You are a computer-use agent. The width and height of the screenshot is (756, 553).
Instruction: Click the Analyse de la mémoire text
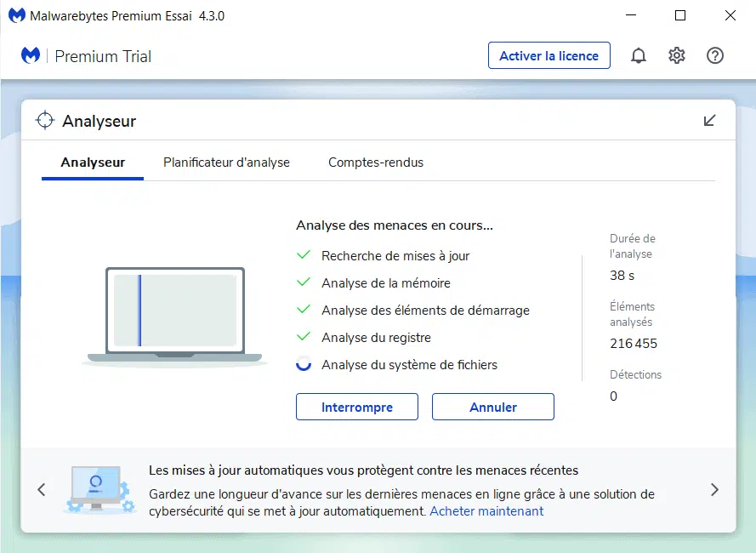pyautogui.click(x=386, y=282)
